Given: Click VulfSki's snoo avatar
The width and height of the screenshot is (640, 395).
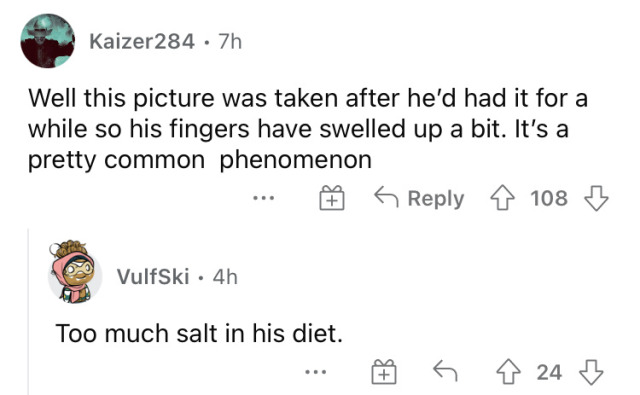Looking at the screenshot, I should point(75,272).
